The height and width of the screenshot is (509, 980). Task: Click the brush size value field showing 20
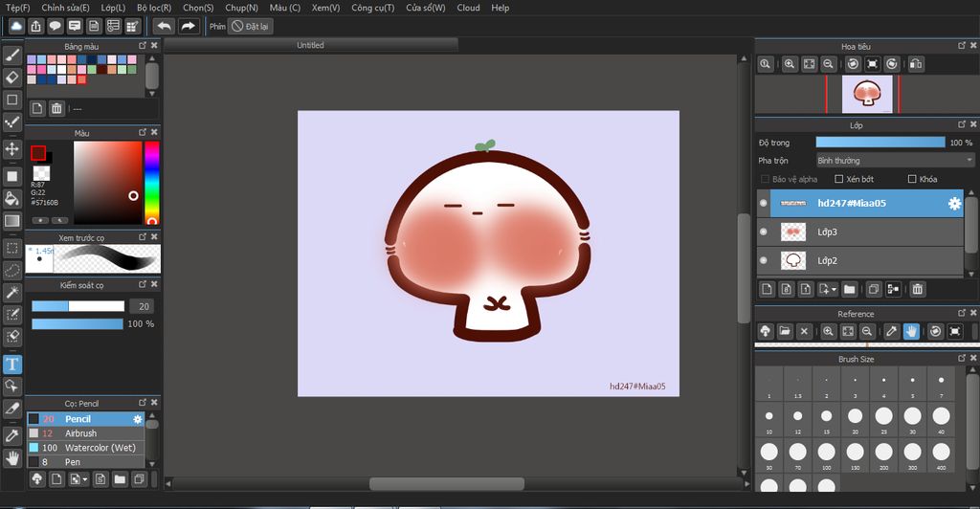(x=143, y=306)
